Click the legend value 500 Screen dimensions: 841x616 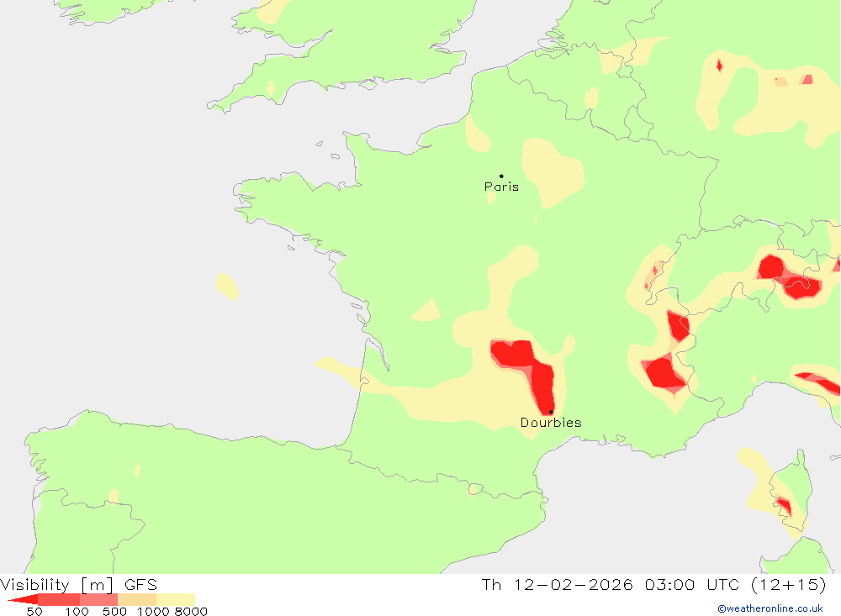(114, 611)
